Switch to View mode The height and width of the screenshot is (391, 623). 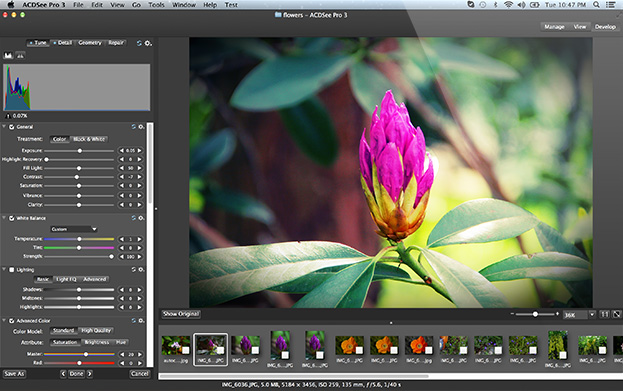pos(580,27)
